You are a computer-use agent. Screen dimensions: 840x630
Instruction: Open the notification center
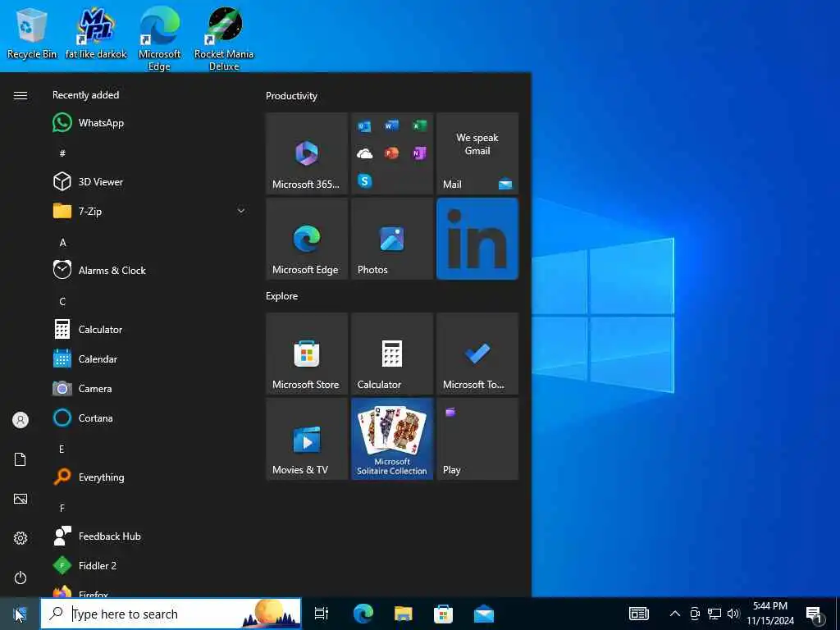(x=814, y=614)
